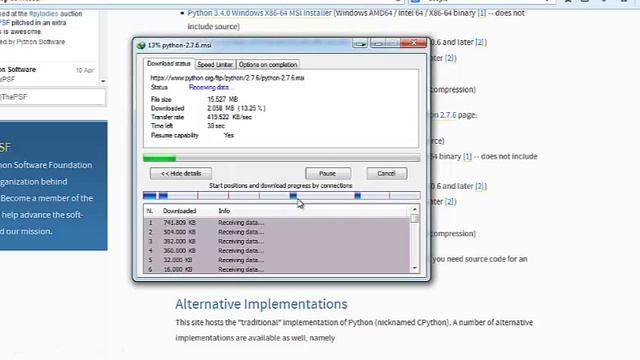Click the green overall download progress bar

click(281, 158)
